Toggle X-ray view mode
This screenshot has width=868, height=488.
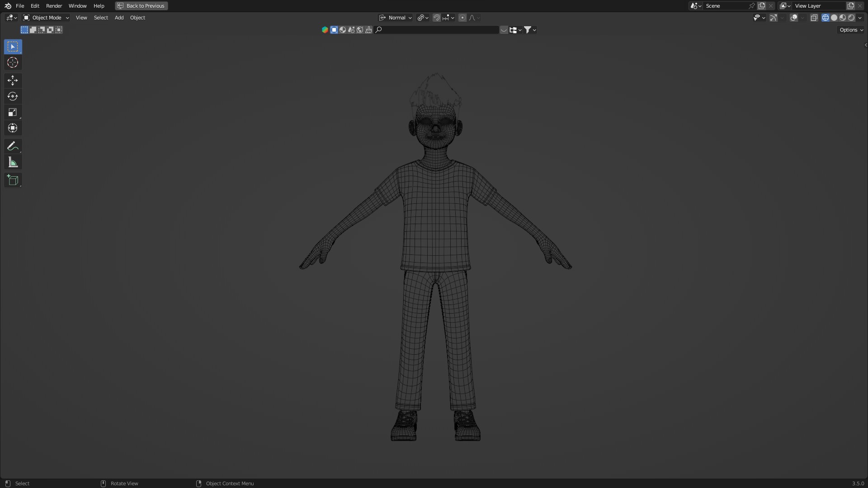pos(814,18)
